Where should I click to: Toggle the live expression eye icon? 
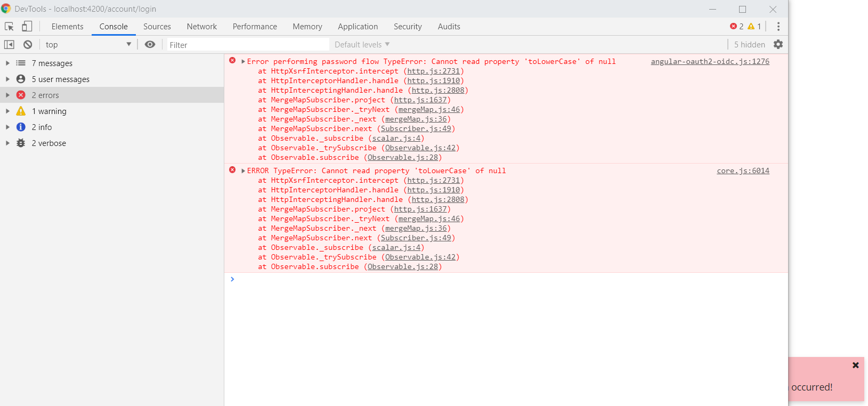(150, 45)
